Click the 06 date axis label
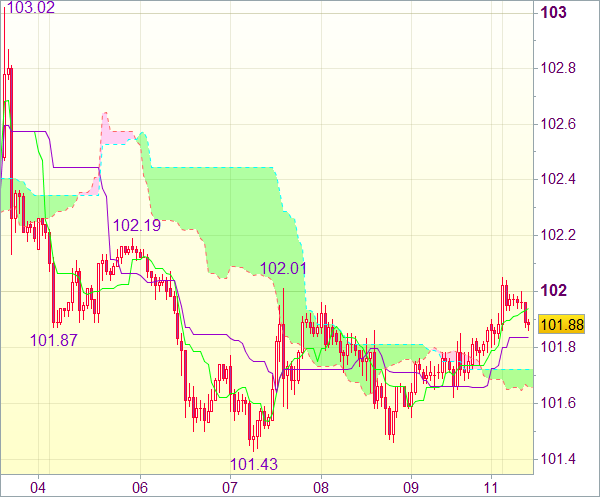600x497 pixels. coord(140,488)
